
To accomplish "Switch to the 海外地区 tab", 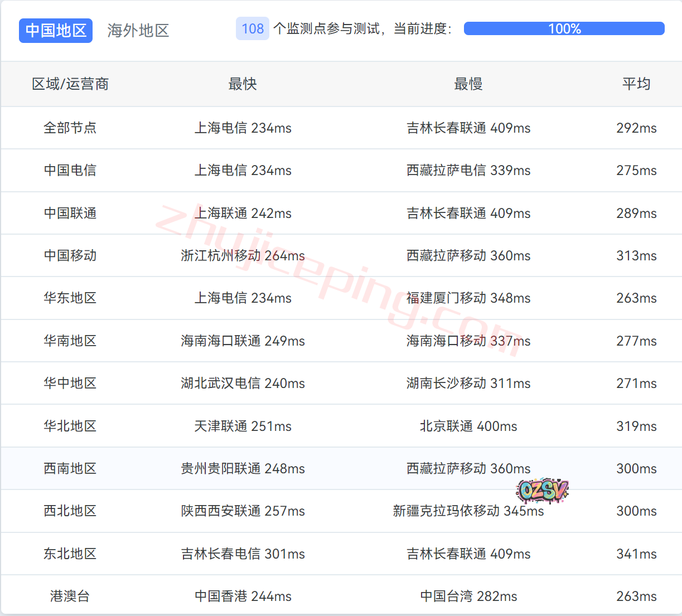I will [x=138, y=31].
